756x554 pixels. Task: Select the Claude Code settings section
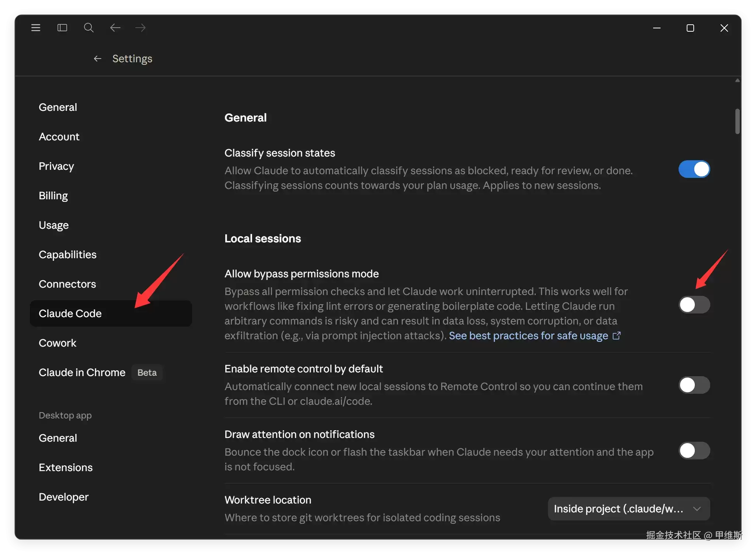(x=111, y=313)
